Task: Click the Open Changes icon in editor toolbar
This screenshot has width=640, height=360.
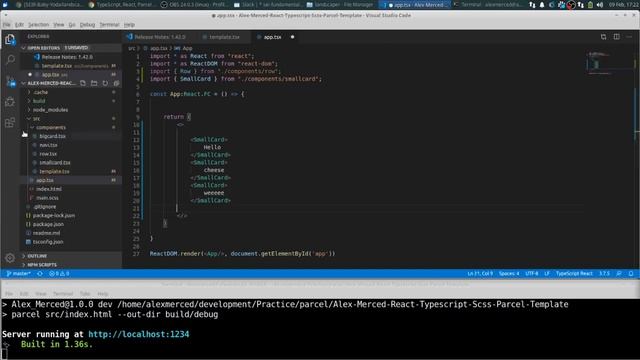Action: pos(603,37)
